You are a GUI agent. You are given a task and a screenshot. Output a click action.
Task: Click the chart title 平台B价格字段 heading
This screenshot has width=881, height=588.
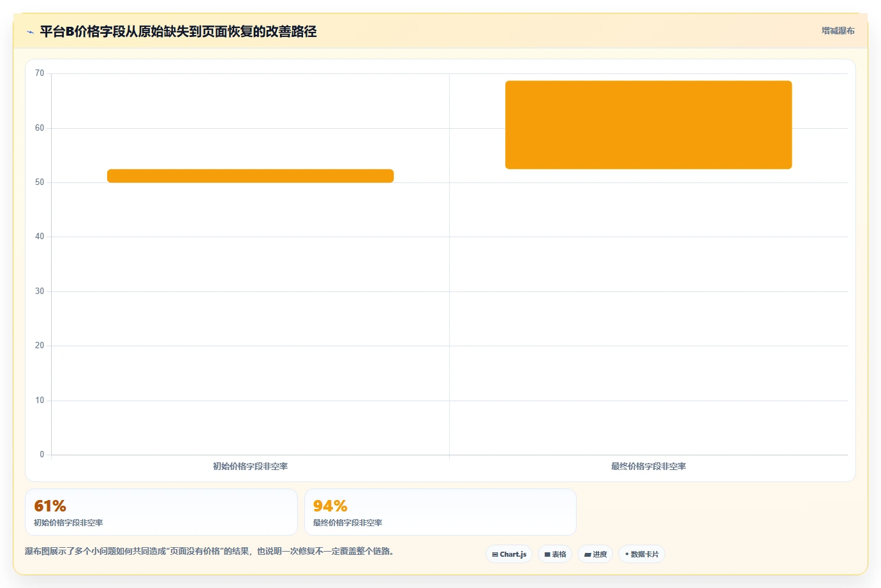point(178,31)
